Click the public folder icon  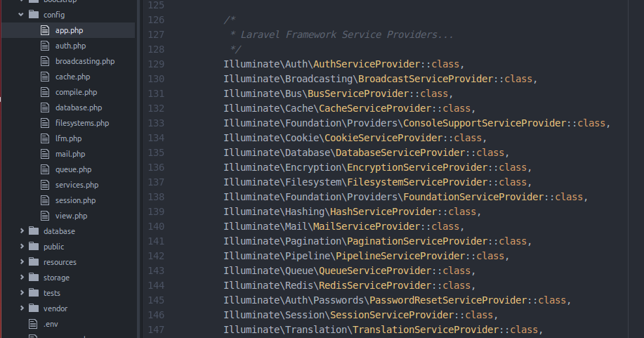click(x=34, y=247)
